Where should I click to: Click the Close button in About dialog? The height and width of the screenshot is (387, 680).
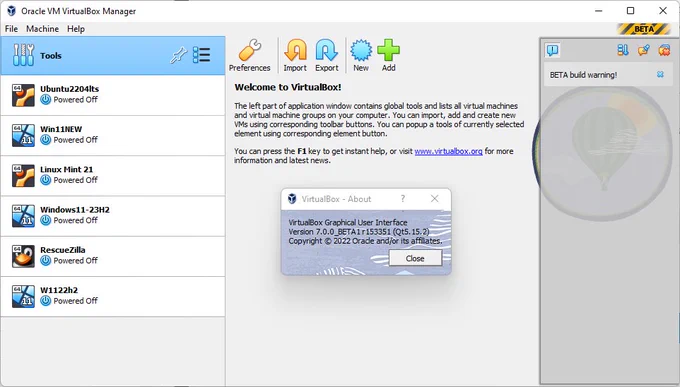click(x=415, y=259)
